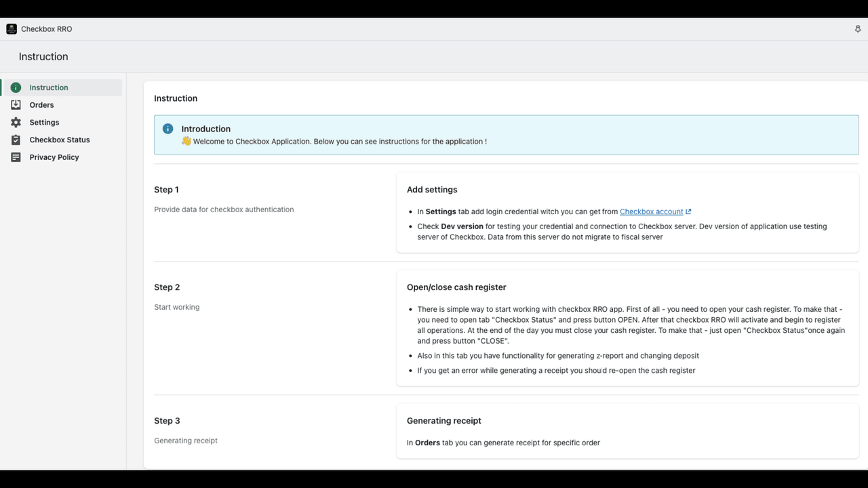Open the Checkbox account link
The width and height of the screenshot is (868, 488).
pos(651,212)
